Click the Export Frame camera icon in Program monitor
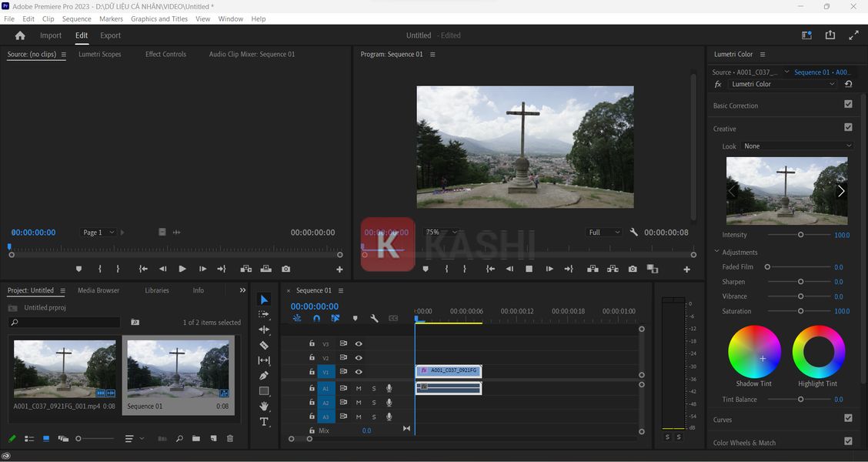 tap(633, 269)
